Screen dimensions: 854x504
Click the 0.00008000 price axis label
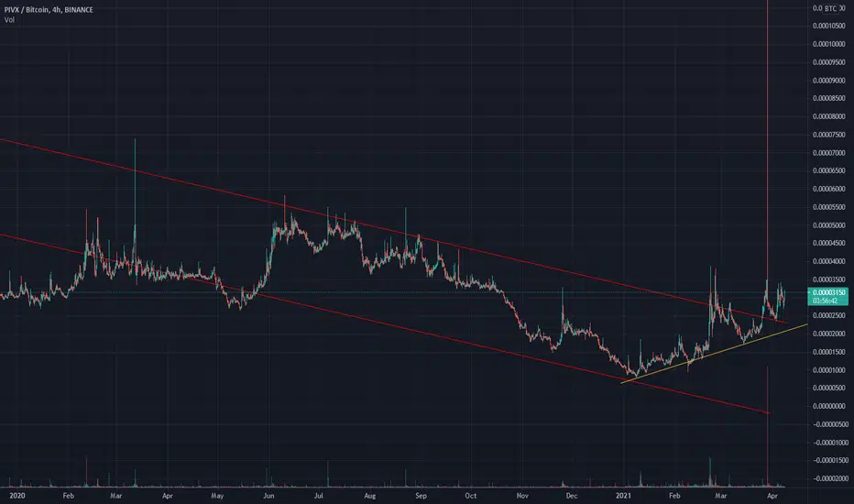[829, 116]
